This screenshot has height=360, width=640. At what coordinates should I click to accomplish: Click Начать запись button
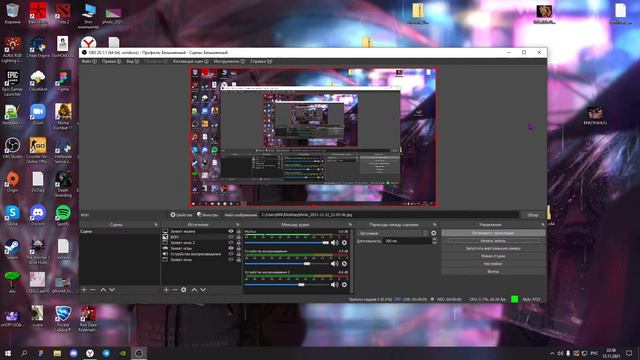[493, 241]
